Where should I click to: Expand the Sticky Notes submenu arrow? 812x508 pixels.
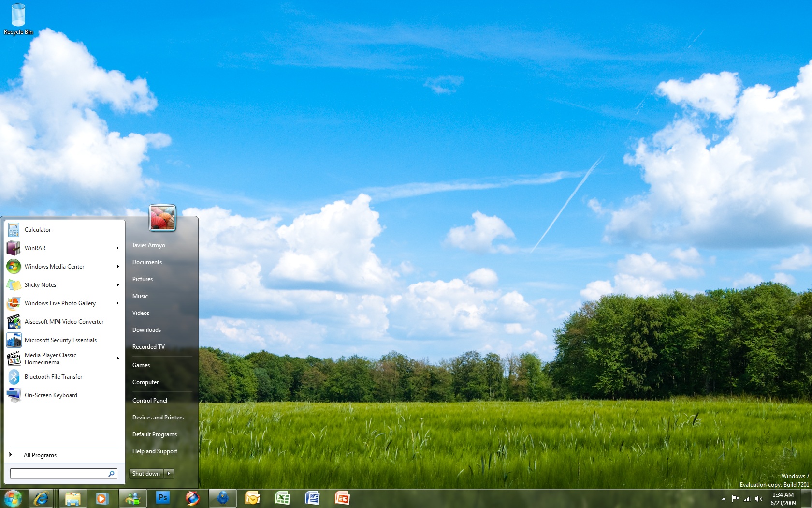click(117, 285)
